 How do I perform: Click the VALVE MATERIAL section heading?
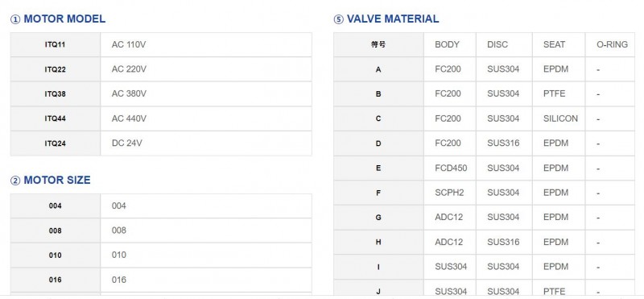386,19
